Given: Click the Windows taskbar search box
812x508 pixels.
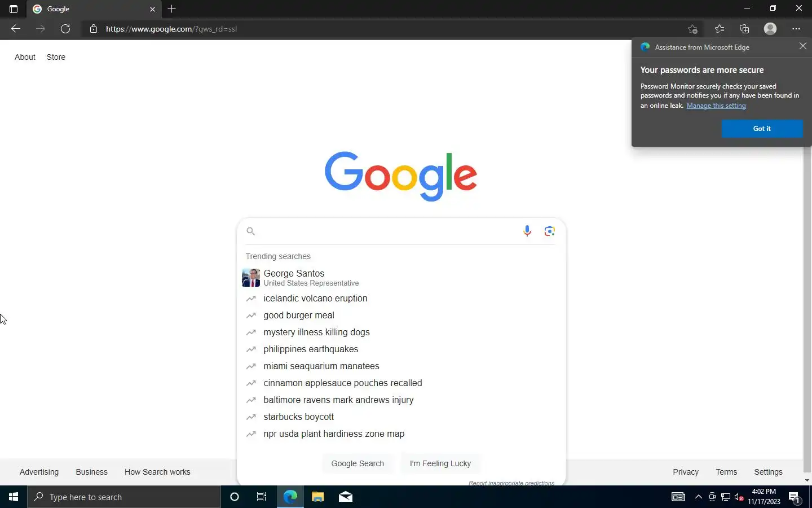Looking at the screenshot, I should (124, 497).
